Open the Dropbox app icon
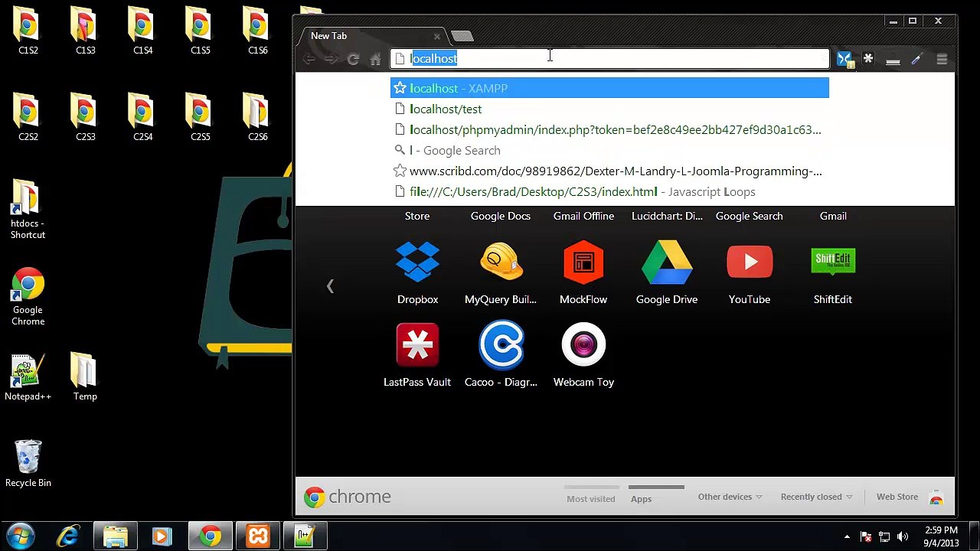980x551 pixels. pyautogui.click(x=417, y=263)
